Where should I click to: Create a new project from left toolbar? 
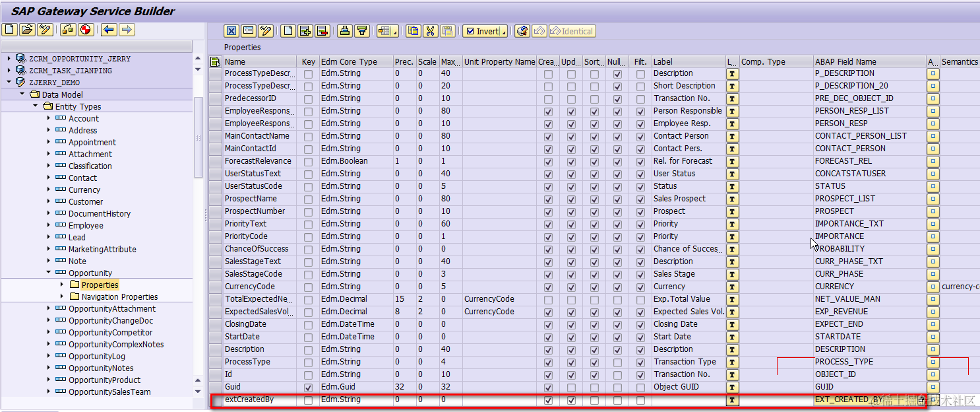point(9,30)
